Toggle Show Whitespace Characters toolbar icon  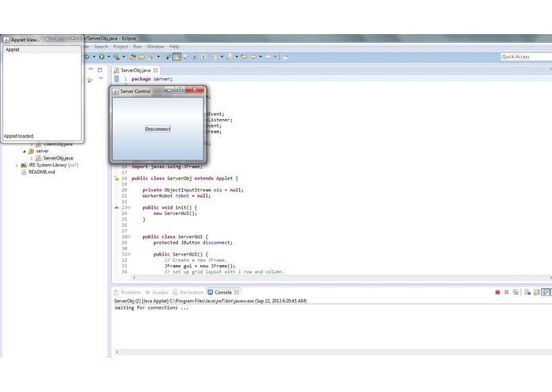pyautogui.click(x=203, y=56)
